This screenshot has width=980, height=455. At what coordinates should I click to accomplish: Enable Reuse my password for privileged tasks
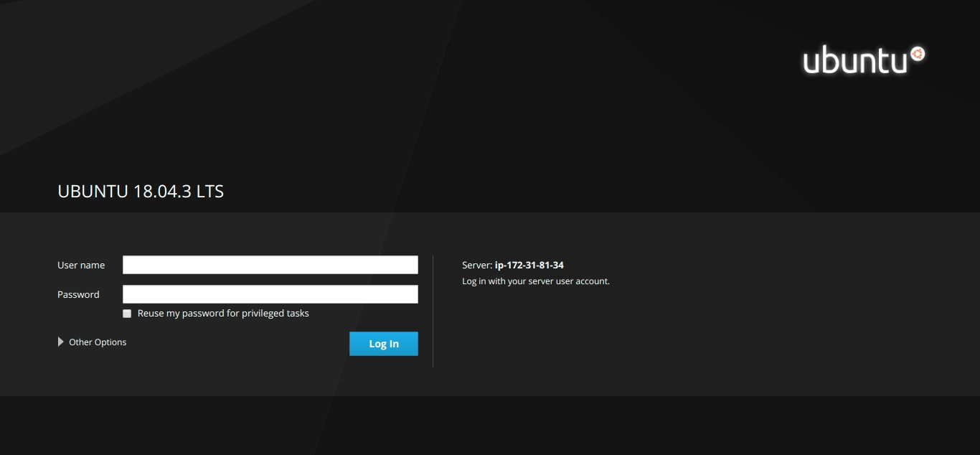127,314
